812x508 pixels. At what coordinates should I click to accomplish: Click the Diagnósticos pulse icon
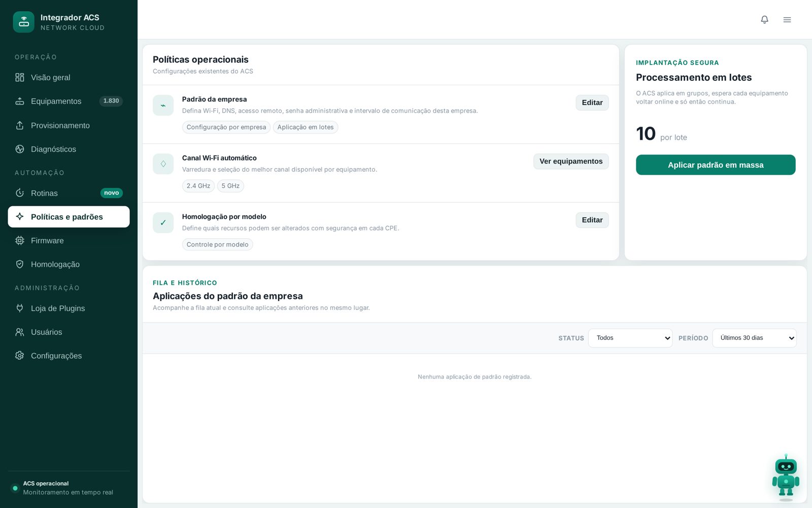pos(20,149)
